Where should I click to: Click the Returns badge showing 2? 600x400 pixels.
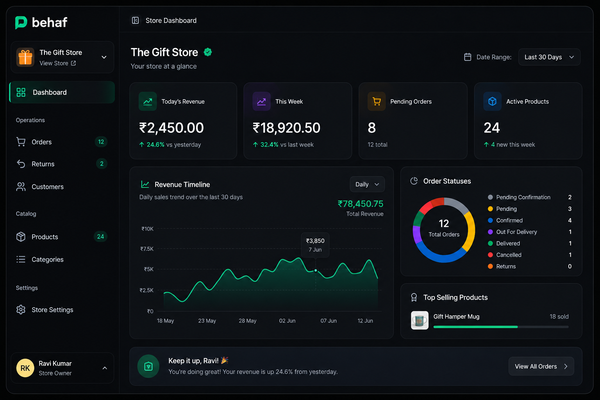pos(101,164)
